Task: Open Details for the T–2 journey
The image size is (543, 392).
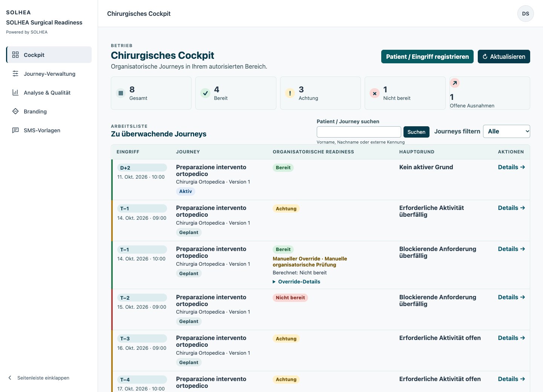Action: pyautogui.click(x=511, y=297)
